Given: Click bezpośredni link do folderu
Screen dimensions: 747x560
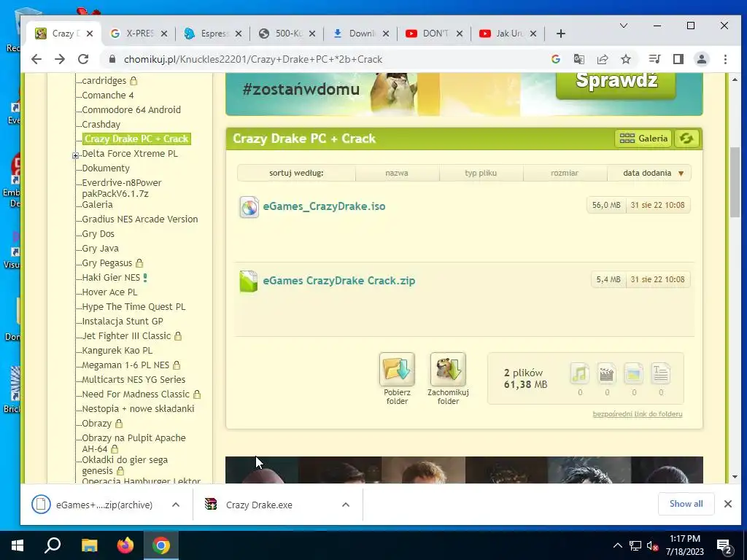Looking at the screenshot, I should click(x=638, y=414).
